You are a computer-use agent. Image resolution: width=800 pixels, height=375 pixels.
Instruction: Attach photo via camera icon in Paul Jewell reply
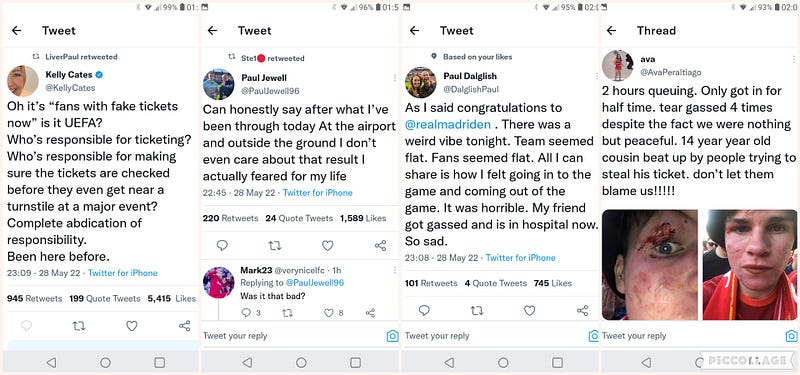392,336
